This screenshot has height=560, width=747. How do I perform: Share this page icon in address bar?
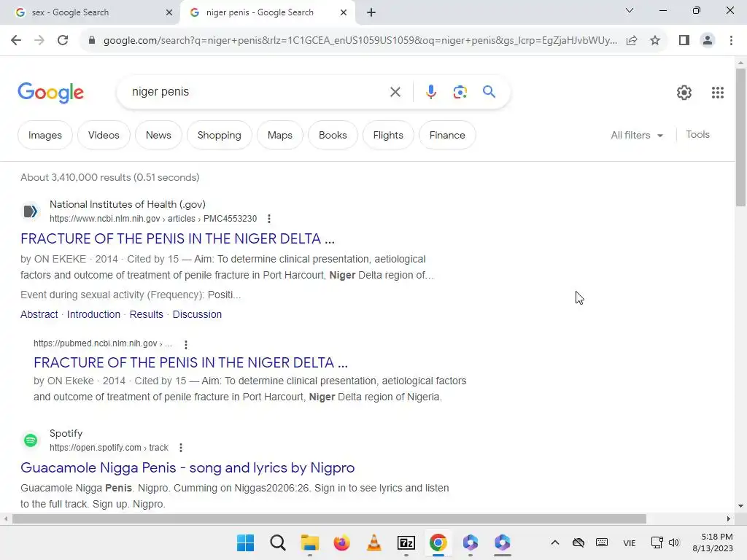click(632, 41)
